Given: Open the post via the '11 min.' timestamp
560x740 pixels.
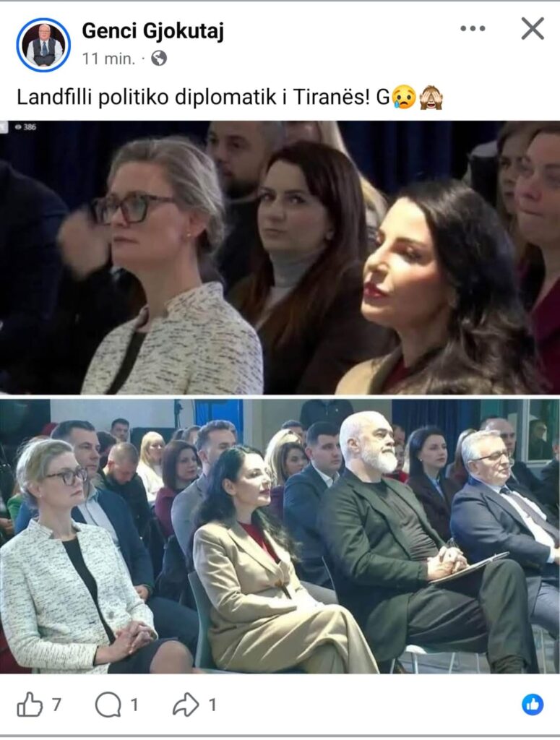Looking at the screenshot, I should click(x=108, y=59).
